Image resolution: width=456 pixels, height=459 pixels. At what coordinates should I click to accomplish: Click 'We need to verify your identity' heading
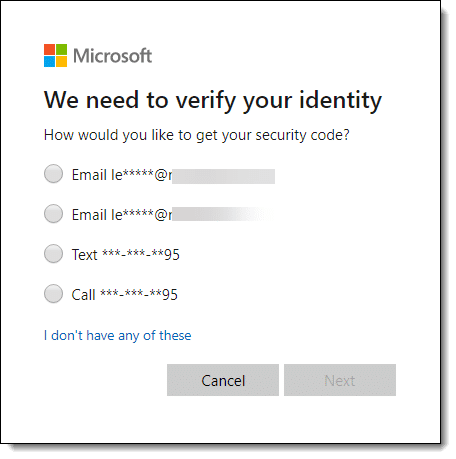(x=213, y=100)
